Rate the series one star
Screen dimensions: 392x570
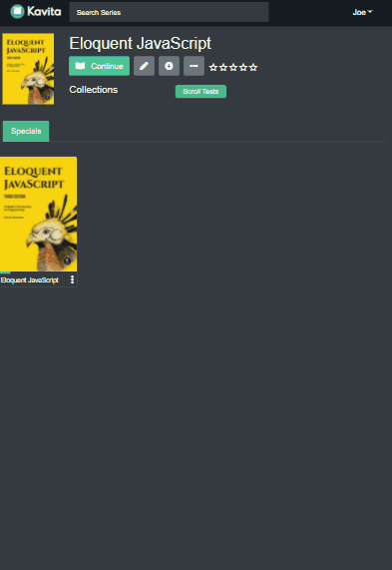click(x=213, y=67)
